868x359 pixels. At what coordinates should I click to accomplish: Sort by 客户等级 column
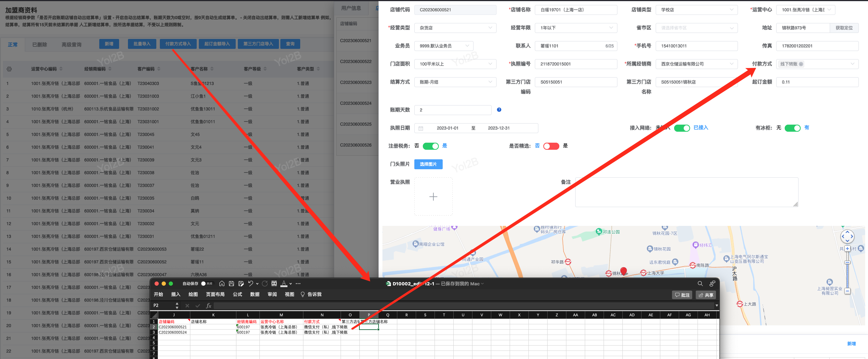(x=265, y=69)
